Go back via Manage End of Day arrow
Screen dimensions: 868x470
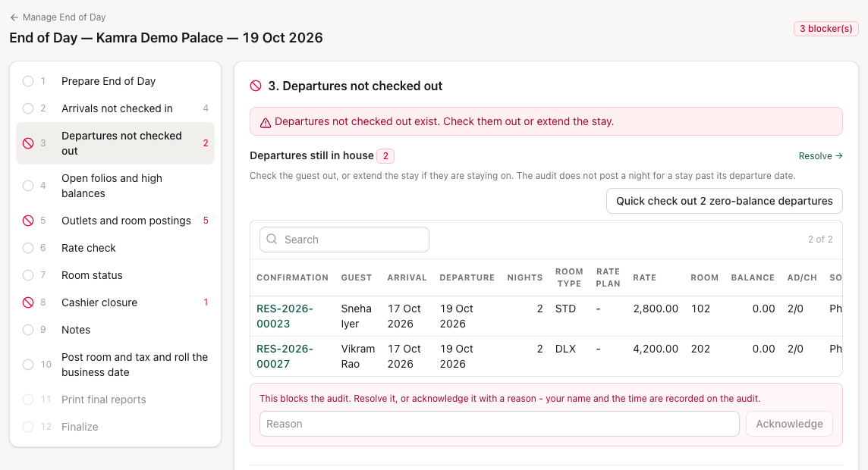pos(14,17)
